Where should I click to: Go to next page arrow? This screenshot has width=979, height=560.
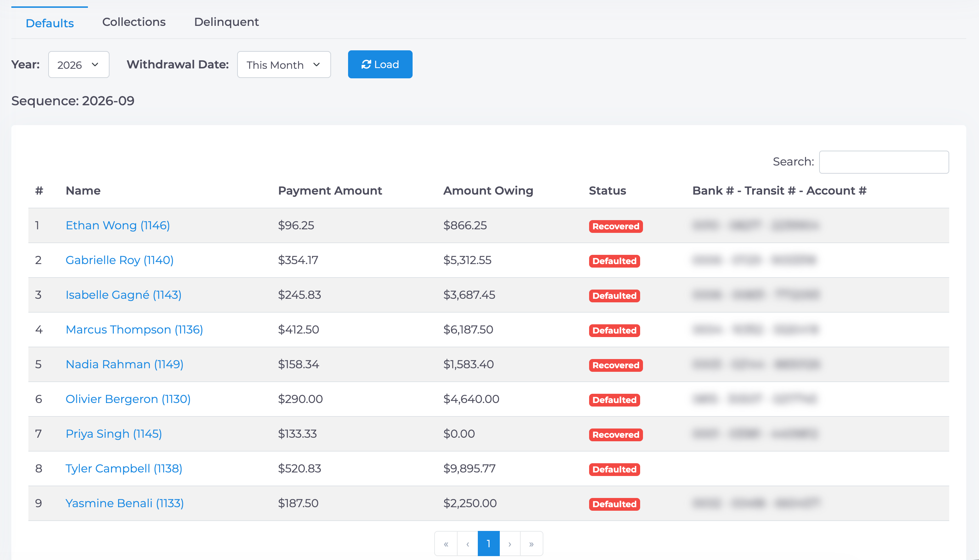509,544
